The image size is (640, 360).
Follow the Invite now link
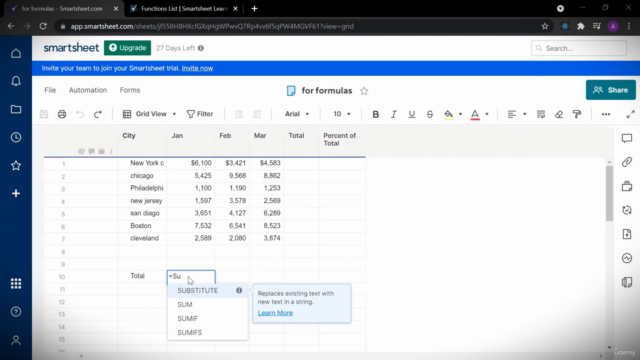pyautogui.click(x=197, y=68)
